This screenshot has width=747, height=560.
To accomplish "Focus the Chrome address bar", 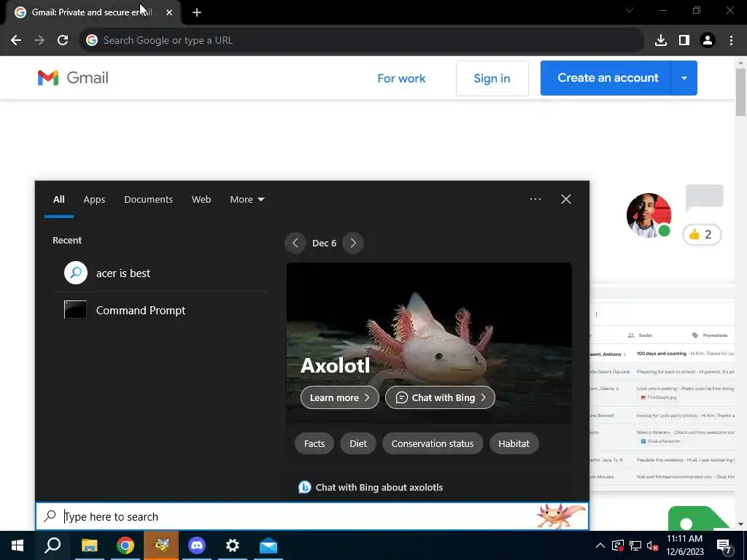I will pos(362,41).
